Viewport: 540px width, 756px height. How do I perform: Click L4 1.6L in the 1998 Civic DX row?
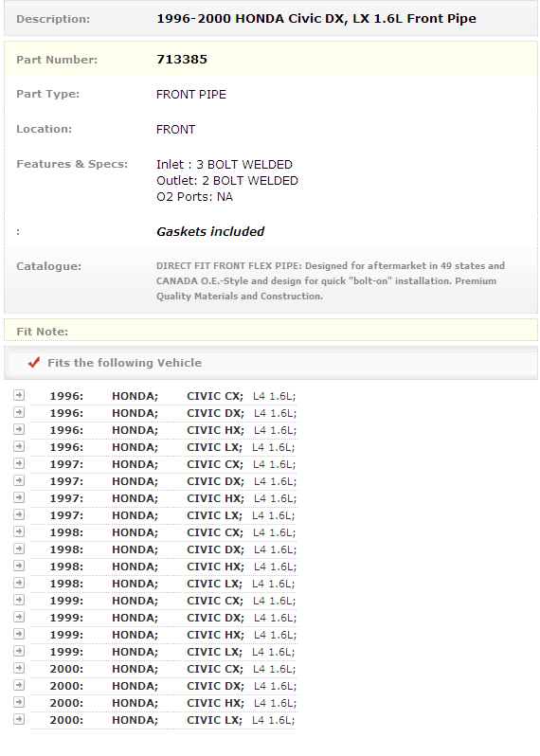(276, 549)
